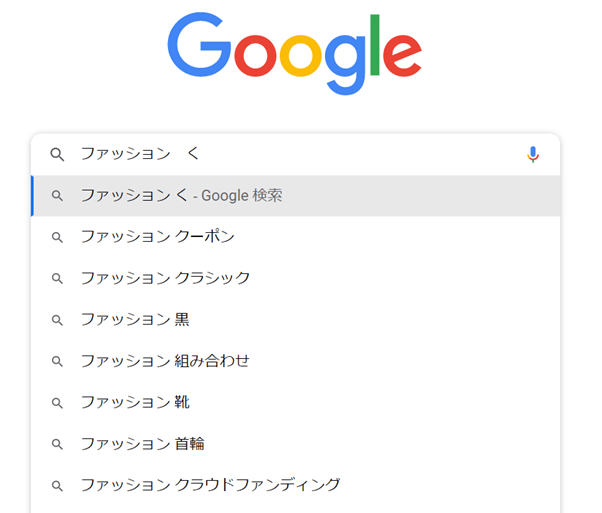Click magnifier icon beside ファッション 首輪
The image size is (602, 513).
(58, 444)
